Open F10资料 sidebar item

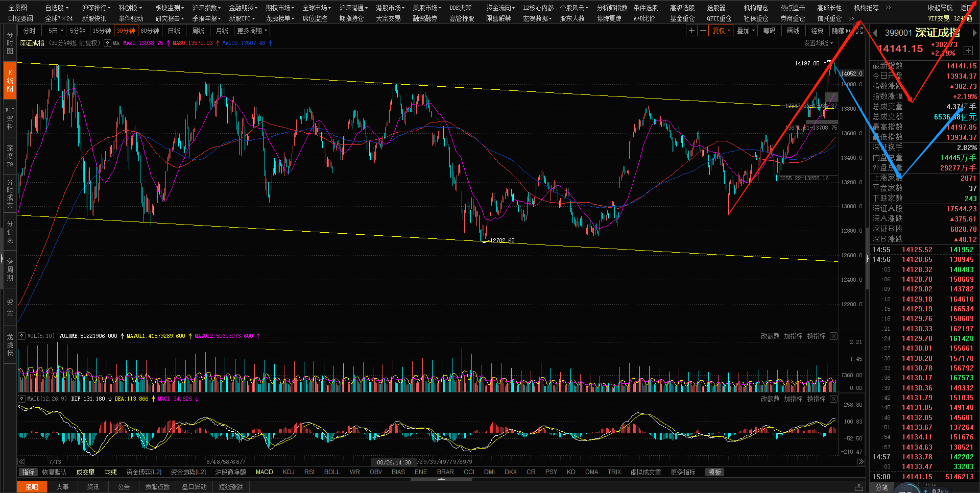click(x=10, y=118)
